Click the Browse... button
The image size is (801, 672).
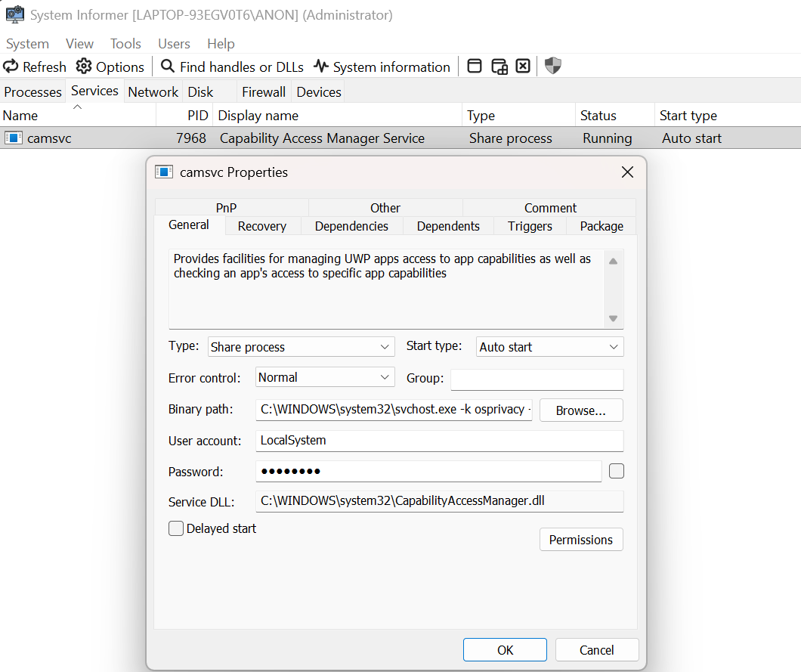tap(580, 410)
